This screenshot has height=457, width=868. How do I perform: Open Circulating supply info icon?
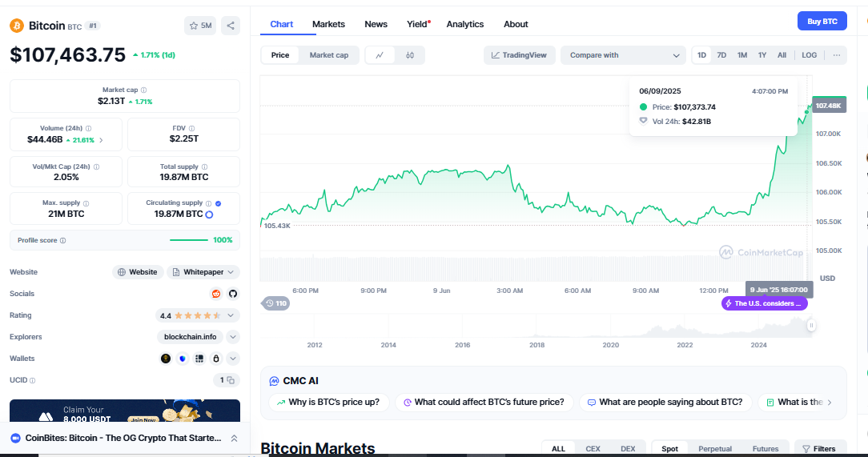tap(209, 203)
